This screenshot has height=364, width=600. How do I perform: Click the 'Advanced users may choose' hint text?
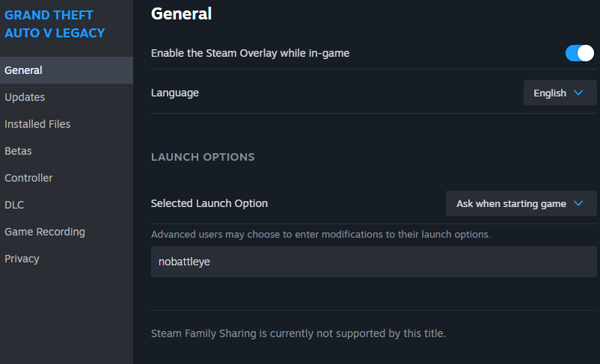pyautogui.click(x=320, y=235)
